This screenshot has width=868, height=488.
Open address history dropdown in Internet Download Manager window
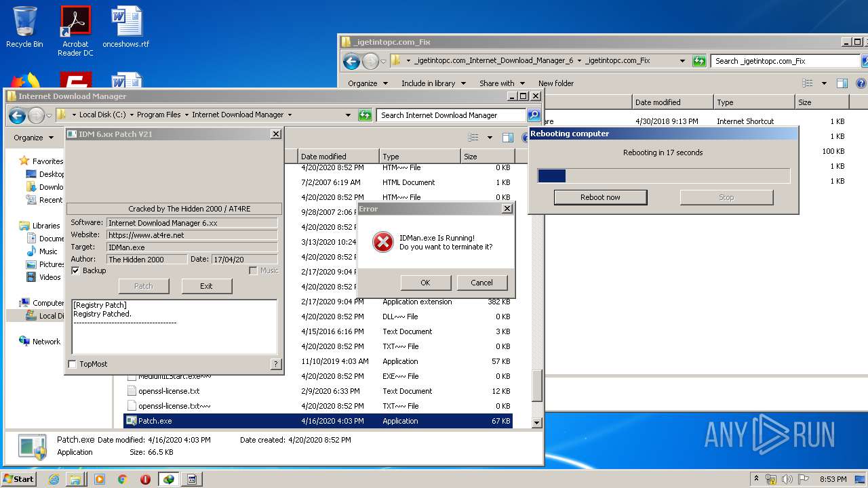click(x=349, y=115)
